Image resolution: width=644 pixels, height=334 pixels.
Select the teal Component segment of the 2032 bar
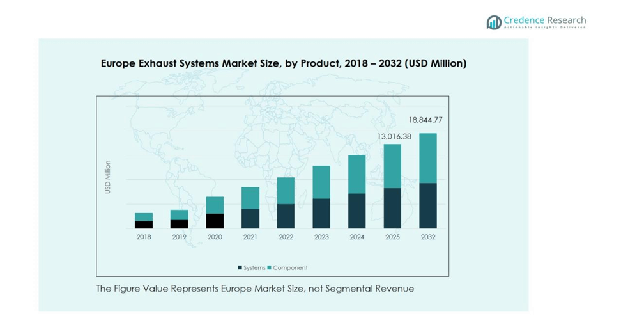coord(428,158)
